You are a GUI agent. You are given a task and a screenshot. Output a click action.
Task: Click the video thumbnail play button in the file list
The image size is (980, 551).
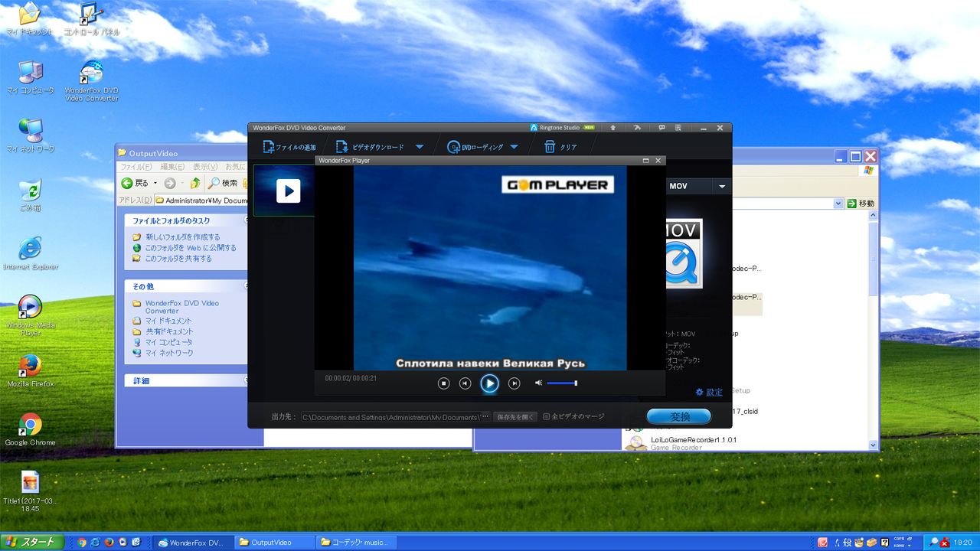pyautogui.click(x=288, y=191)
